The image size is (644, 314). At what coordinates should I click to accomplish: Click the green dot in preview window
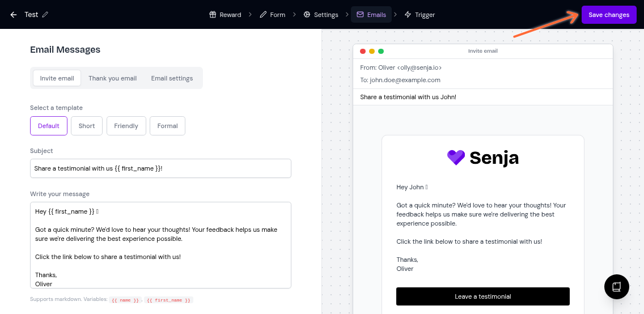pos(381,52)
